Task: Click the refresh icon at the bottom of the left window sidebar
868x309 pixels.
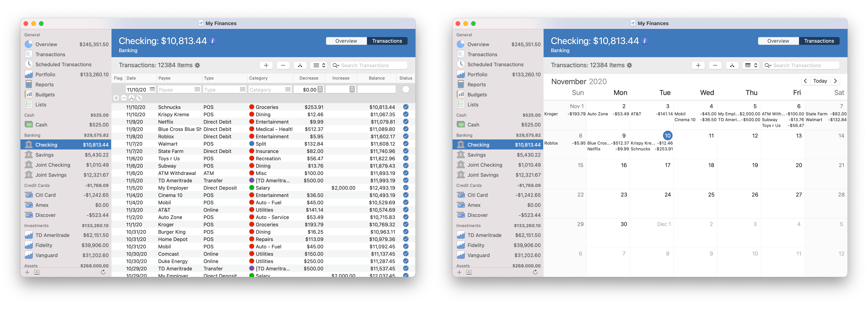Action: point(103,272)
